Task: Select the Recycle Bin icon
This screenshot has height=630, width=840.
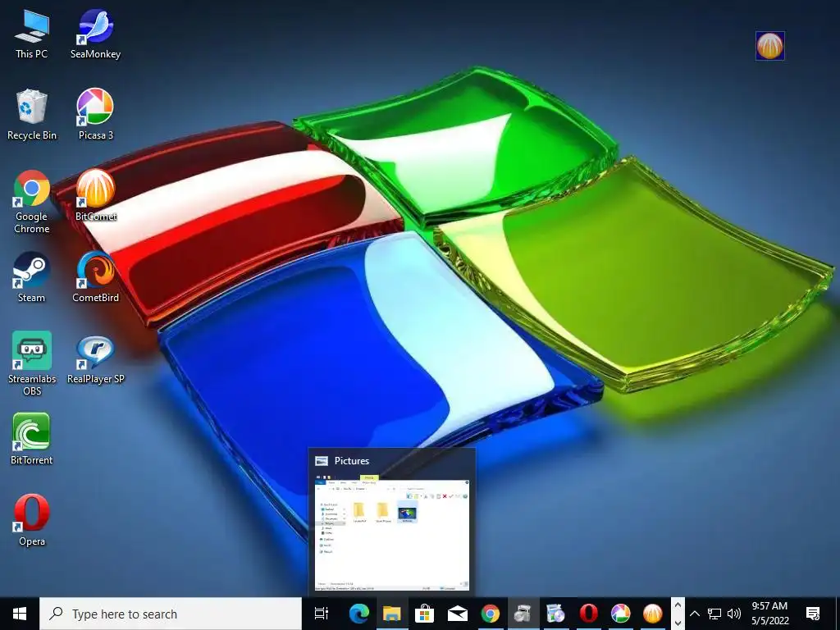Action: [x=32, y=115]
